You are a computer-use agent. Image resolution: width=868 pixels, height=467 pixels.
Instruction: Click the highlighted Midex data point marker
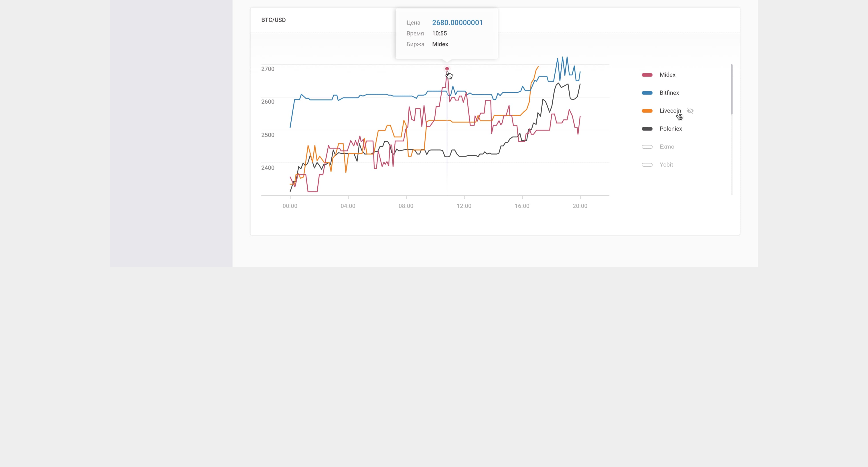coord(447,69)
